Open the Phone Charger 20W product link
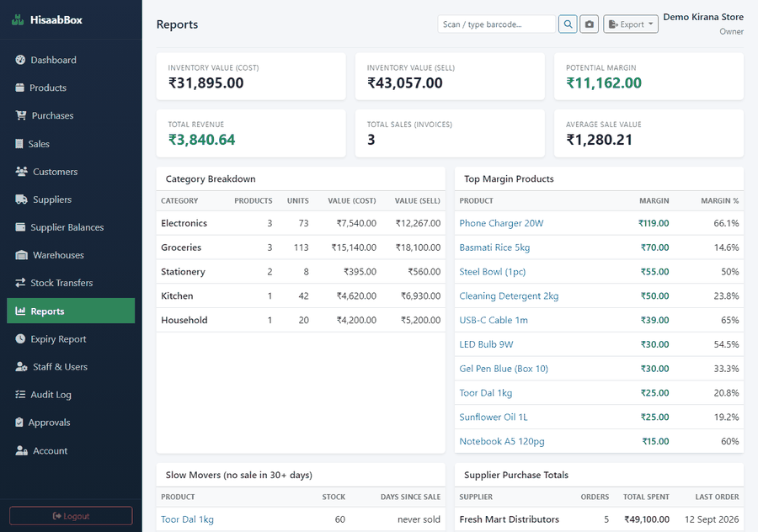Viewport: 758px width, 532px height. tap(501, 223)
